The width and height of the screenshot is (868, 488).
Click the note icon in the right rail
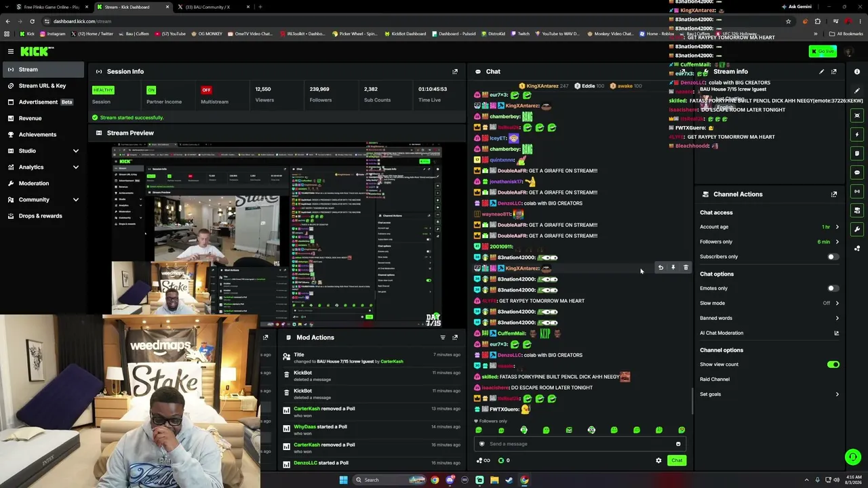point(857,153)
